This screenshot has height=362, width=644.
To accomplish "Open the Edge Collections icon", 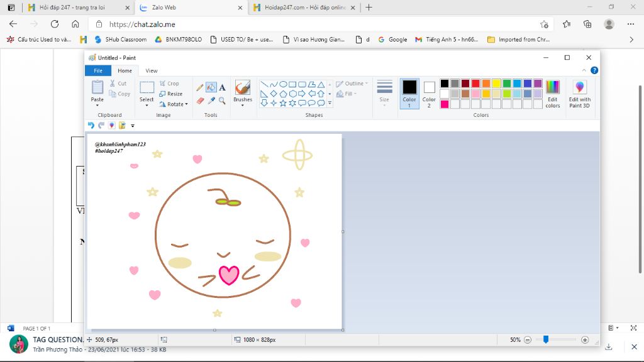I will click(x=587, y=25).
